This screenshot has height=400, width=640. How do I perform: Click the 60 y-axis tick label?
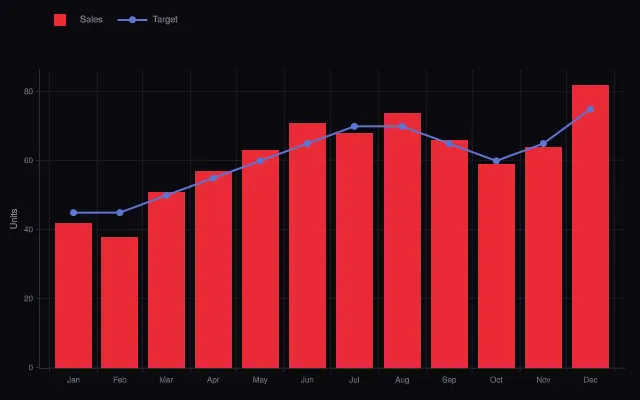(28, 161)
